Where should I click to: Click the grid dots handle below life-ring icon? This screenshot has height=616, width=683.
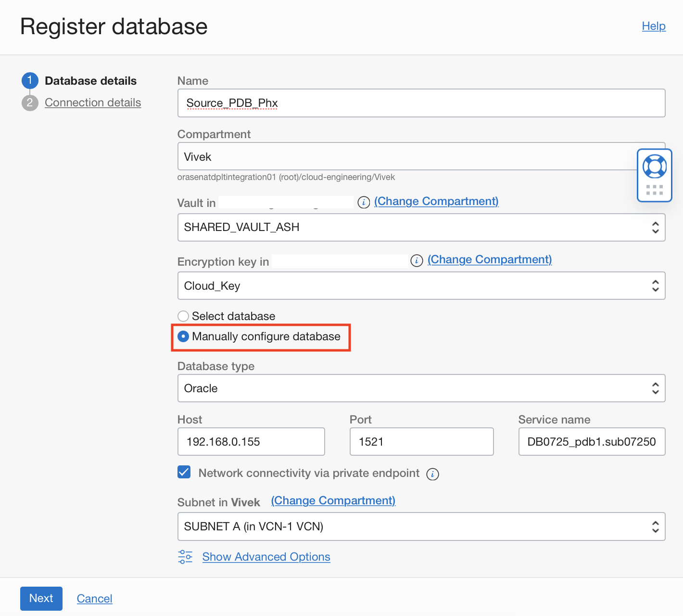[654, 190]
